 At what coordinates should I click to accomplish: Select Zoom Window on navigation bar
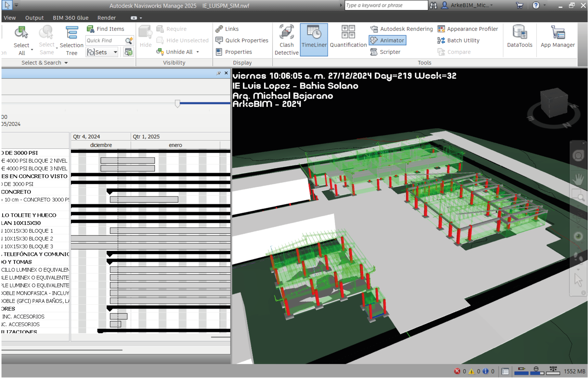578,195
